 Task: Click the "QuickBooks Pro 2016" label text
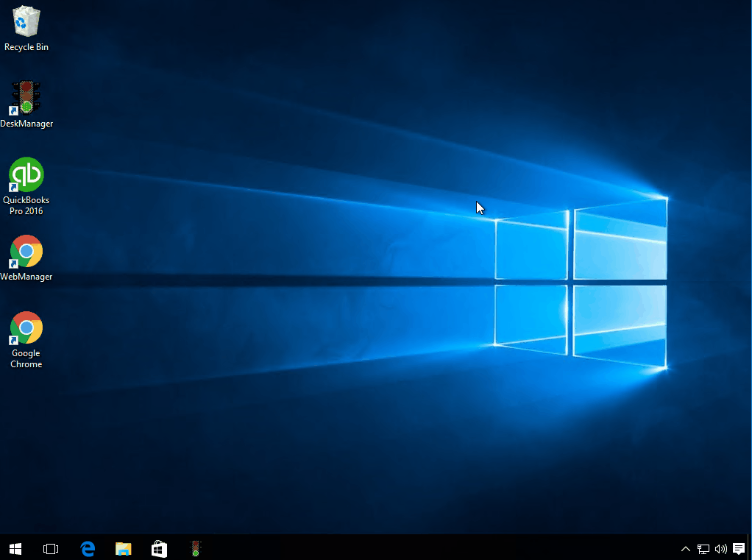(26, 206)
